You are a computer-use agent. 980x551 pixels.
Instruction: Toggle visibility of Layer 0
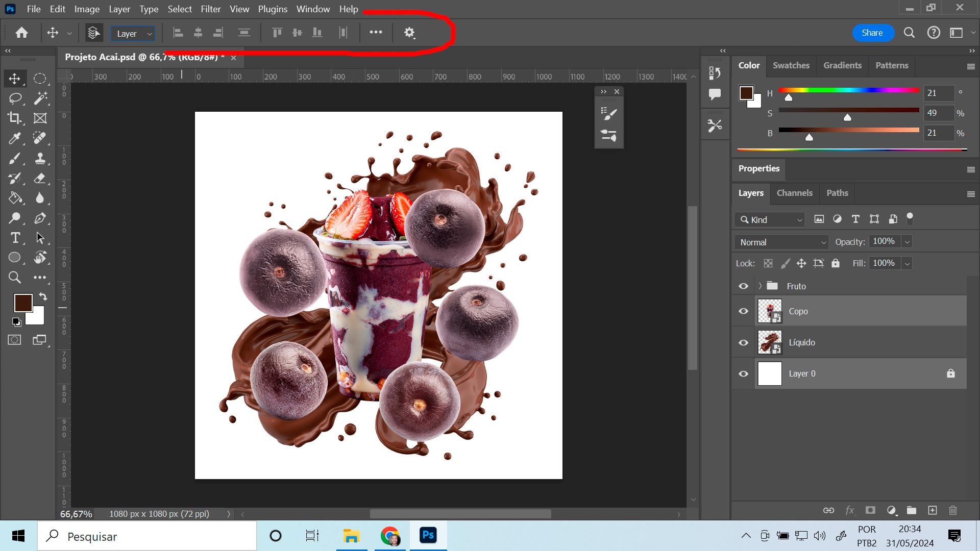(x=744, y=373)
